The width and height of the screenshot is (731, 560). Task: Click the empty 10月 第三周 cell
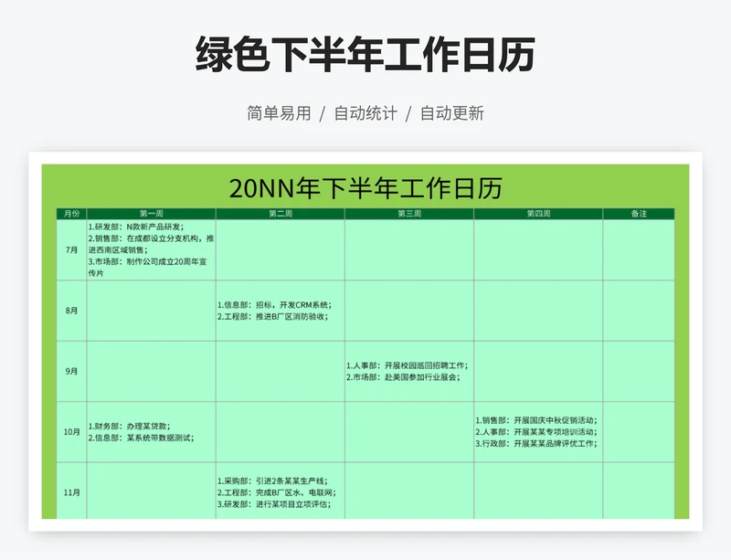pyautogui.click(x=409, y=432)
